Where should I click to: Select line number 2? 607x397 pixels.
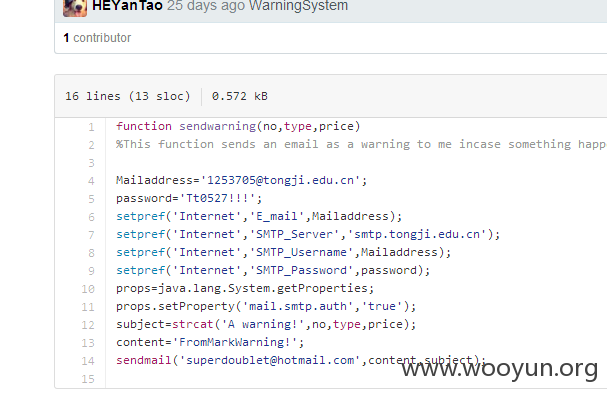[x=91, y=145]
